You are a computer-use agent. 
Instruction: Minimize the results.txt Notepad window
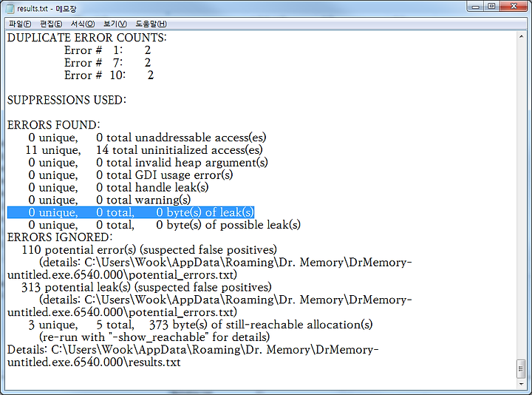pyautogui.click(x=476, y=7)
